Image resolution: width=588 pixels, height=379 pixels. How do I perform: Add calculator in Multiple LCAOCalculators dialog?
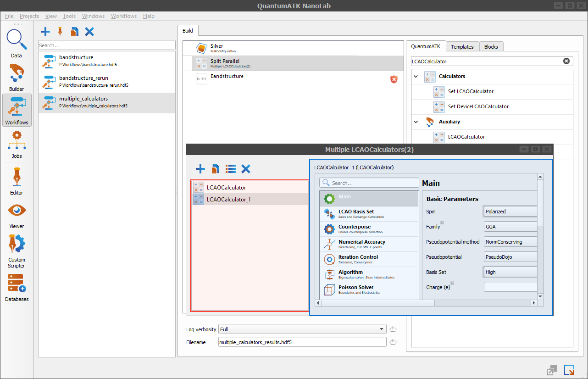(x=200, y=169)
